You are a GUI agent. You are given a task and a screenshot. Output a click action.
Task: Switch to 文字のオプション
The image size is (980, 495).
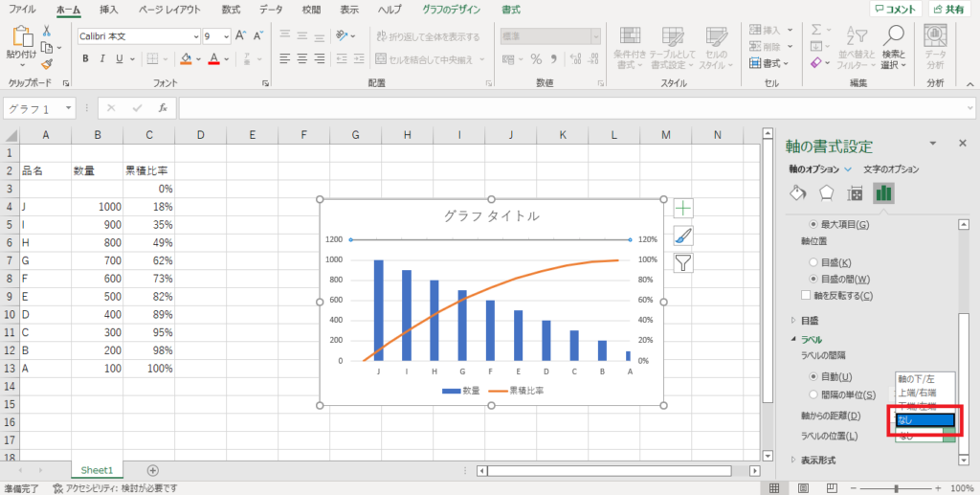pyautogui.click(x=891, y=169)
